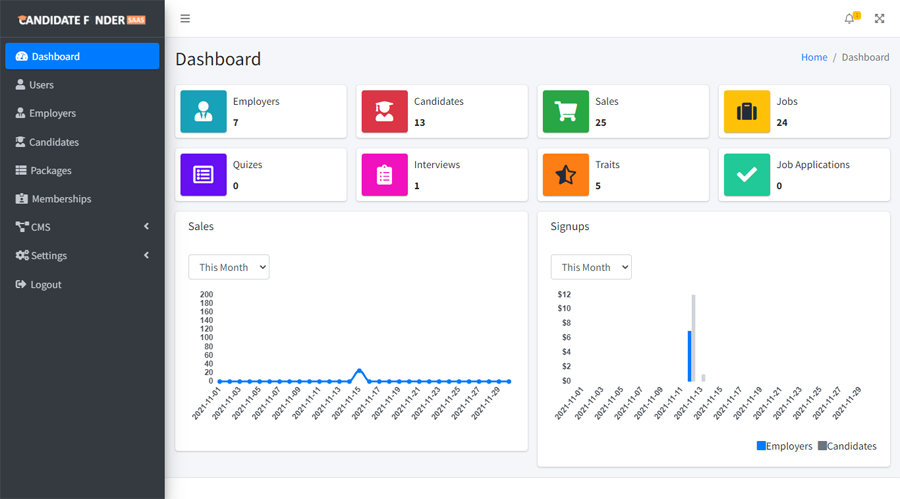Click the orange Traits star icon
The height and width of the screenshot is (499, 900).
565,174
